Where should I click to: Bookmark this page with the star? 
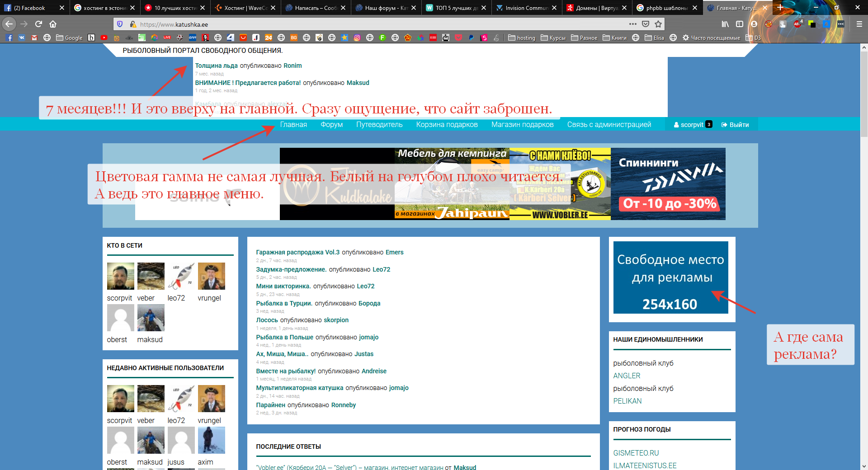(658, 24)
